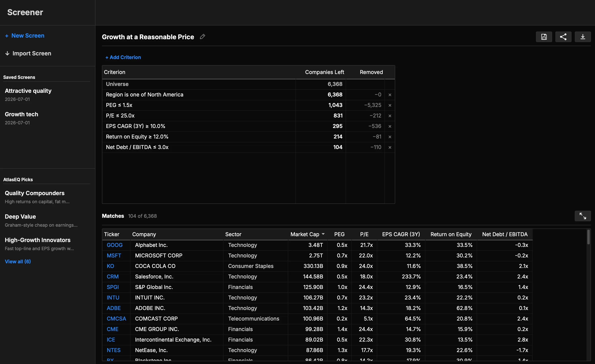Sort the table by the Sector column
The height and width of the screenshot is (364, 595).
[x=233, y=234]
